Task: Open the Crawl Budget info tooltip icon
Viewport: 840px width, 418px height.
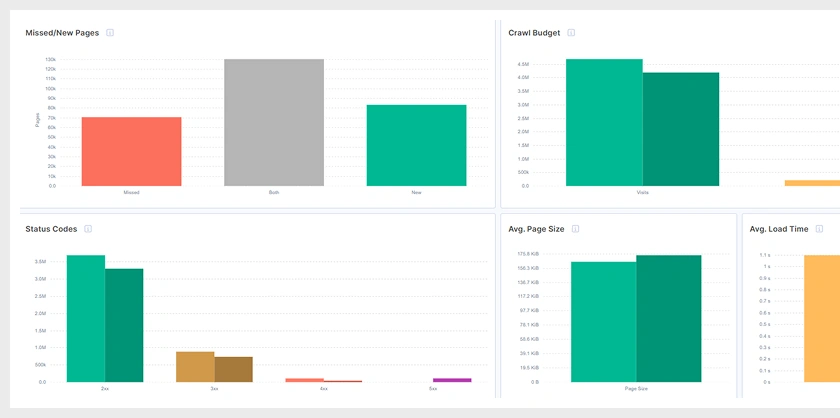Action: [x=571, y=33]
